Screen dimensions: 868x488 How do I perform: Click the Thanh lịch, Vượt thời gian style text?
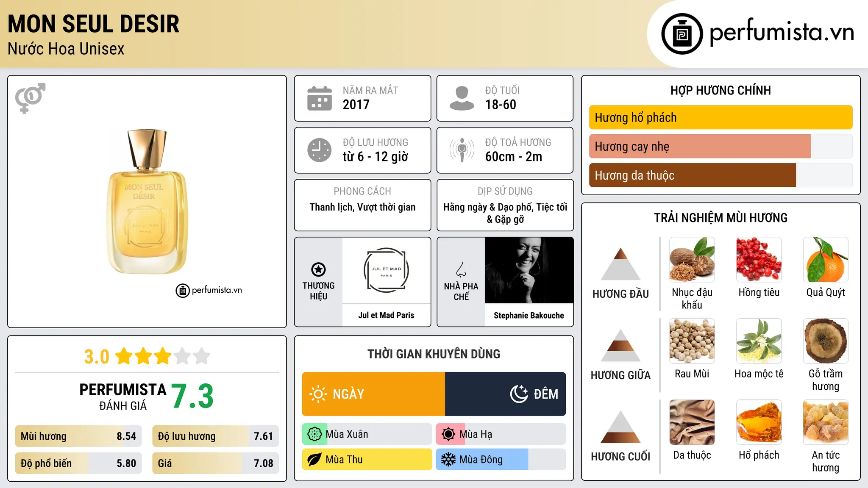tap(362, 207)
